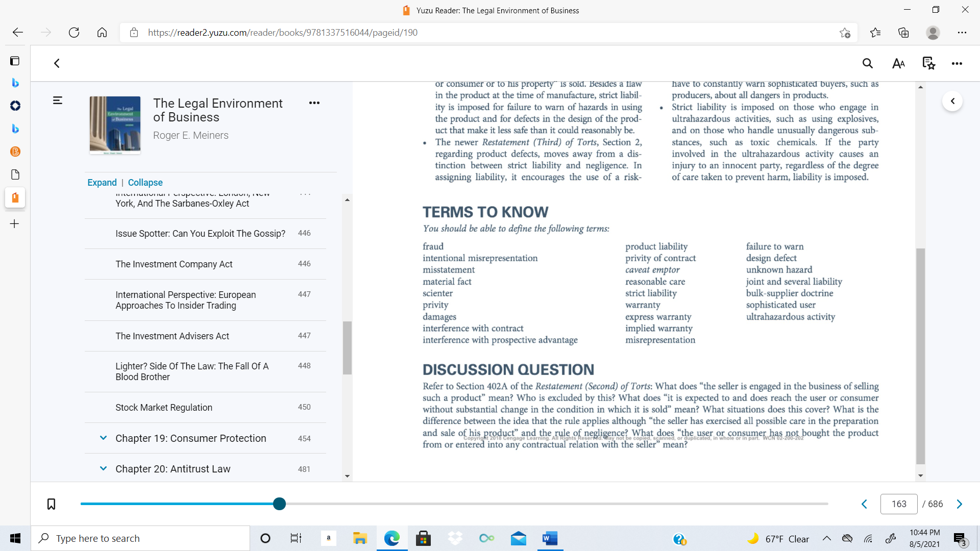Open book options ellipsis menu

(314, 103)
